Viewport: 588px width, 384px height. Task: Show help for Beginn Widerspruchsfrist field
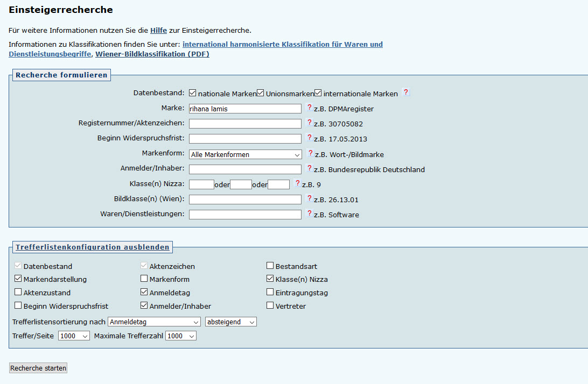(309, 138)
